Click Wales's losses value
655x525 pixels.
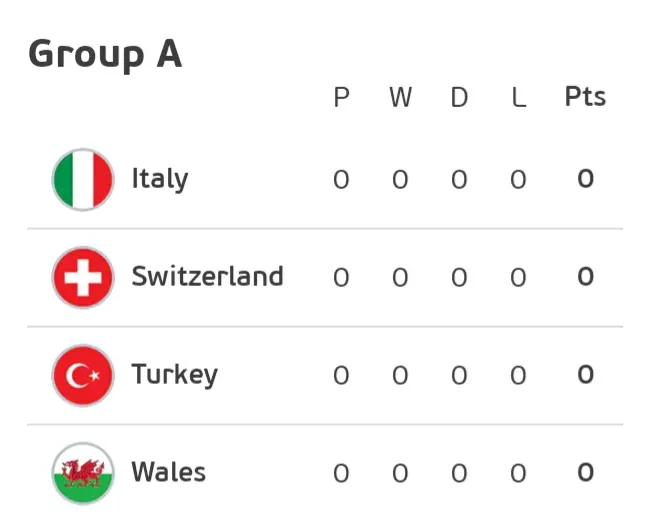[x=518, y=472]
